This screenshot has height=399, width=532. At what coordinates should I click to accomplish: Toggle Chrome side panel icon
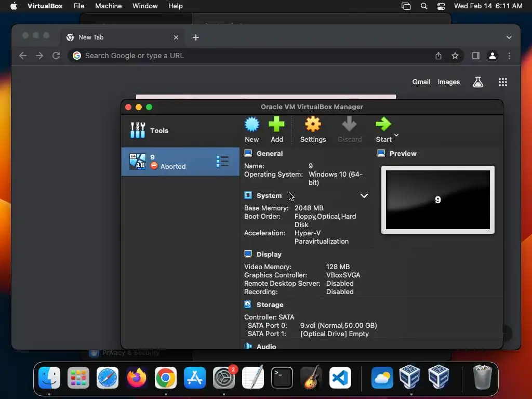pos(476,56)
